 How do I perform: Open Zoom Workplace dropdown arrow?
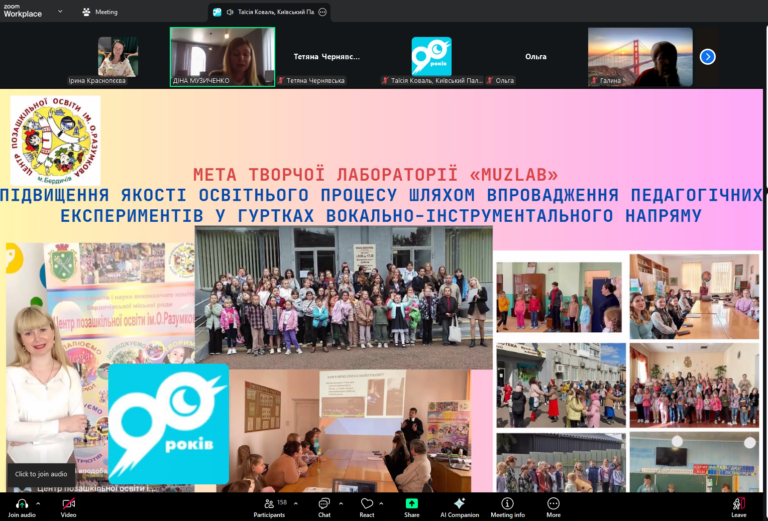click(60, 11)
